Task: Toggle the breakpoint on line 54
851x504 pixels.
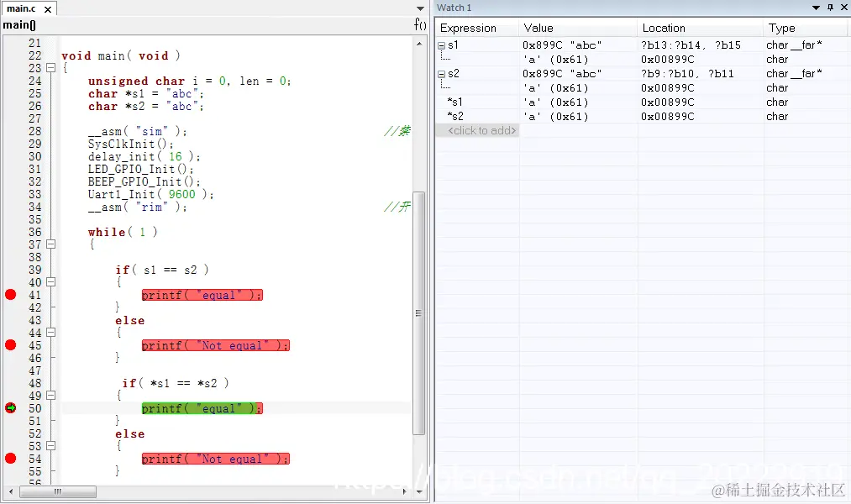Action: coord(10,459)
